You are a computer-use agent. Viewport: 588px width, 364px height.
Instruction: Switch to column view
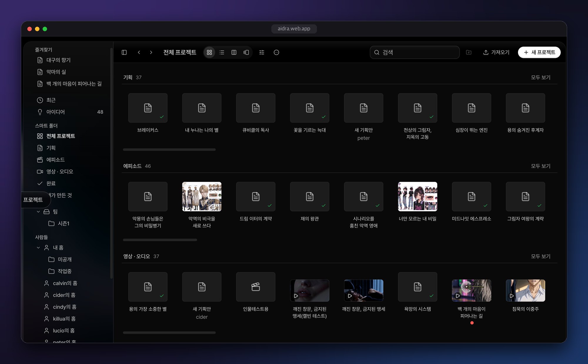click(x=234, y=52)
